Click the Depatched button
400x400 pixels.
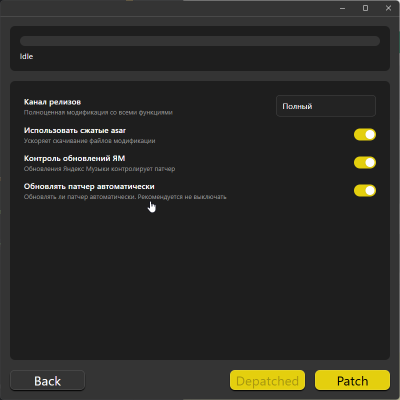click(x=267, y=380)
